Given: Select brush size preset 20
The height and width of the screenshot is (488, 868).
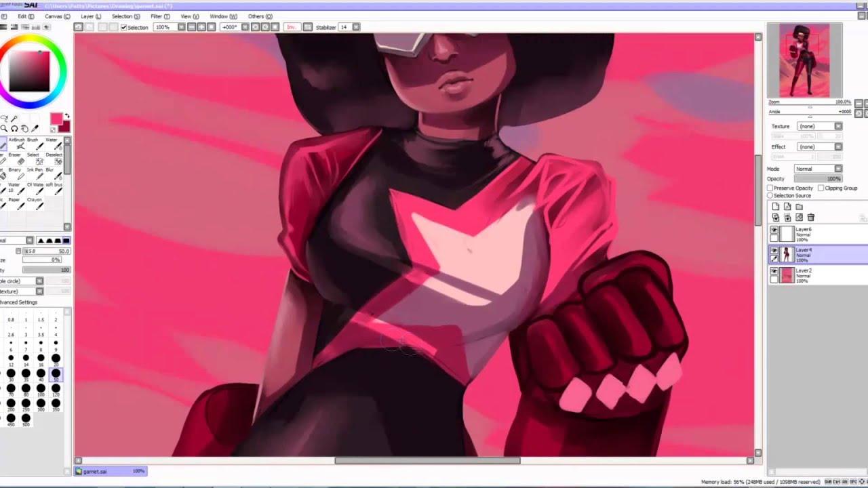Looking at the screenshot, I should click(56, 359).
